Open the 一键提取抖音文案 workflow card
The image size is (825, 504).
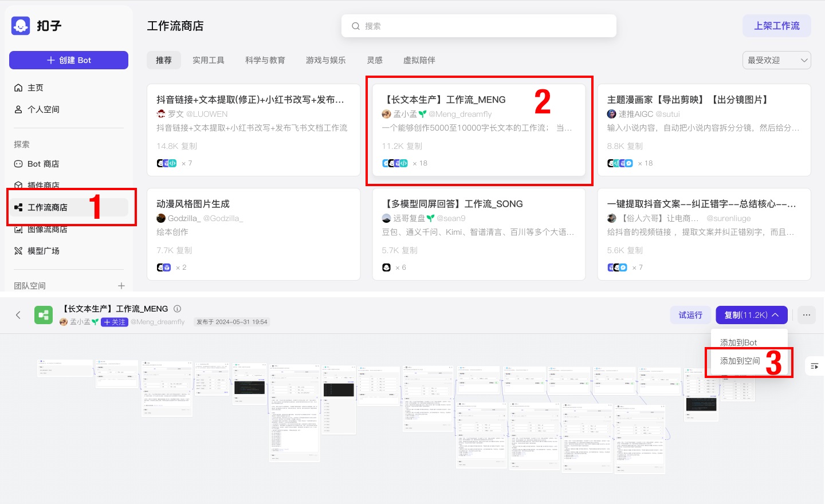pyautogui.click(x=704, y=234)
